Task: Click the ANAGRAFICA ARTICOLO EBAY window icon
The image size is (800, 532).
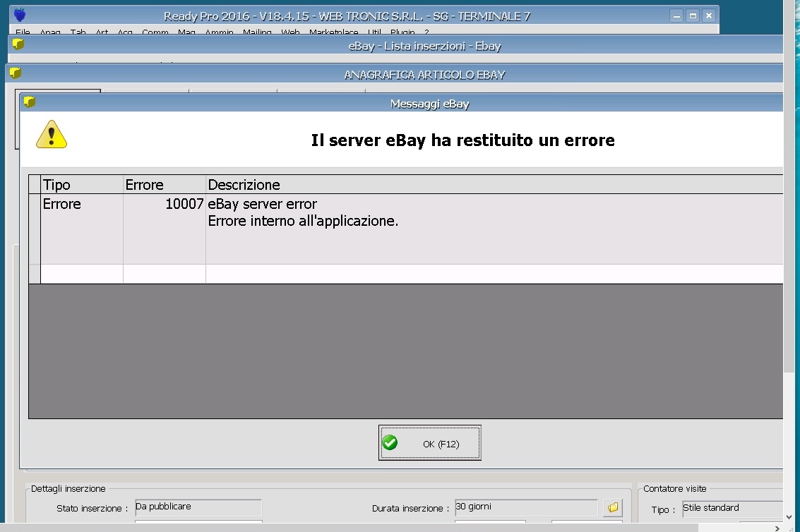Action: (16, 73)
